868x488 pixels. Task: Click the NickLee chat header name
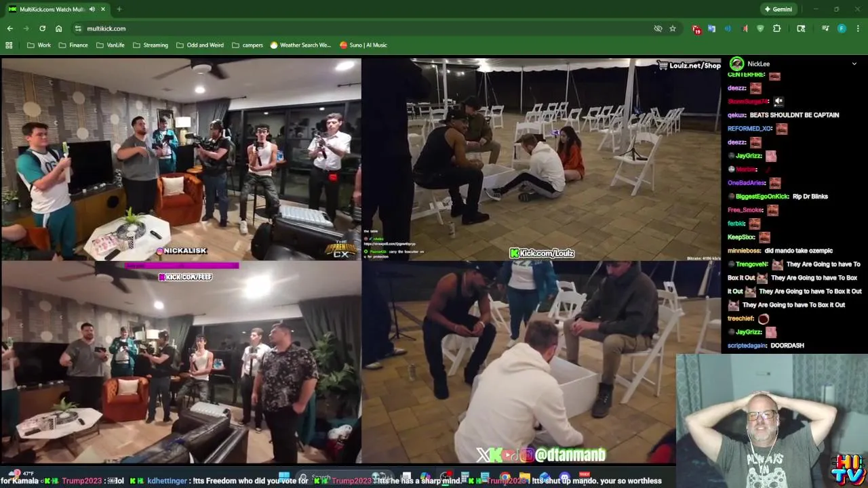pyautogui.click(x=758, y=64)
